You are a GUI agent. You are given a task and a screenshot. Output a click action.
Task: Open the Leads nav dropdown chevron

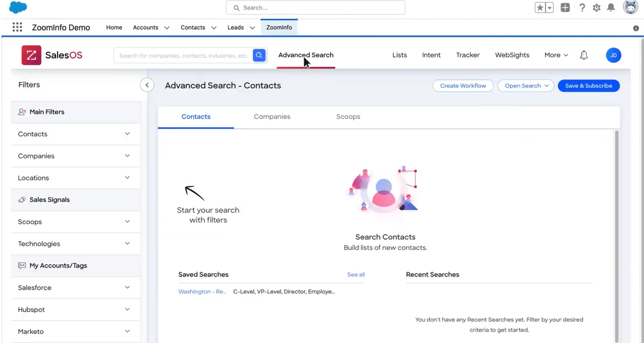click(252, 28)
